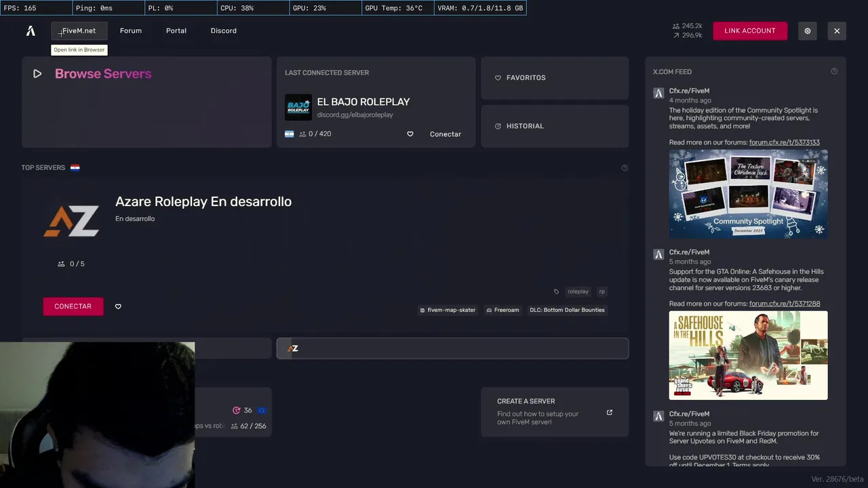
Task: Click the 296.9k counter below players online
Action: pos(688,35)
